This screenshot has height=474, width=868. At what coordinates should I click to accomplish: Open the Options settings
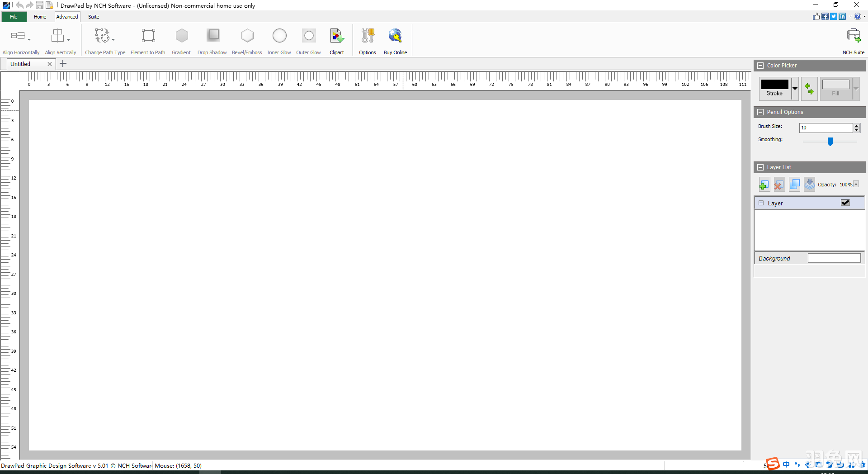(x=368, y=40)
